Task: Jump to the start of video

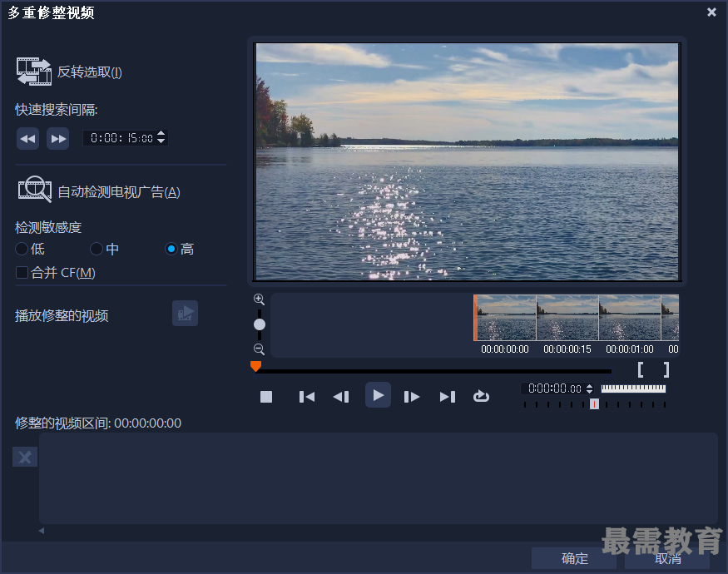Action: (x=307, y=397)
